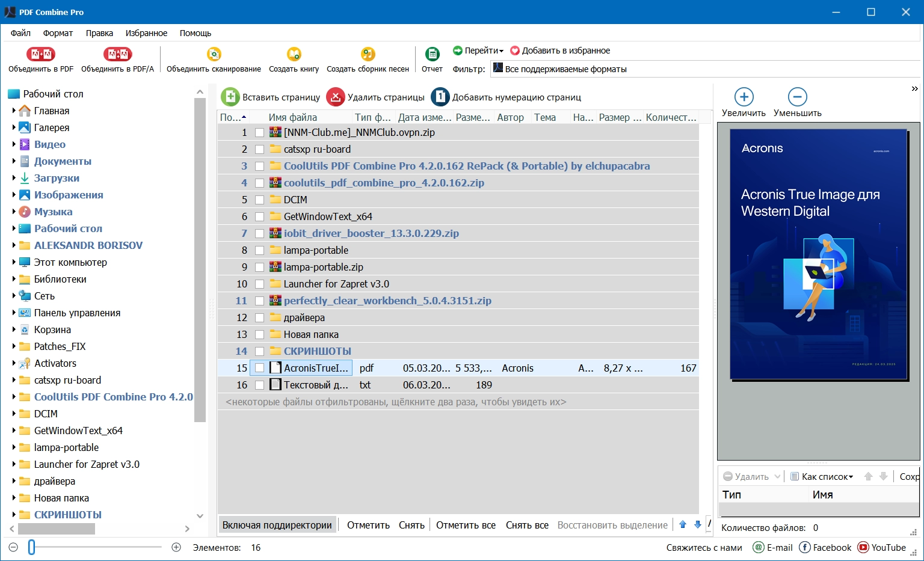The width and height of the screenshot is (924, 561).
Task: Move selection down with blue arrow
Action: coord(698,524)
